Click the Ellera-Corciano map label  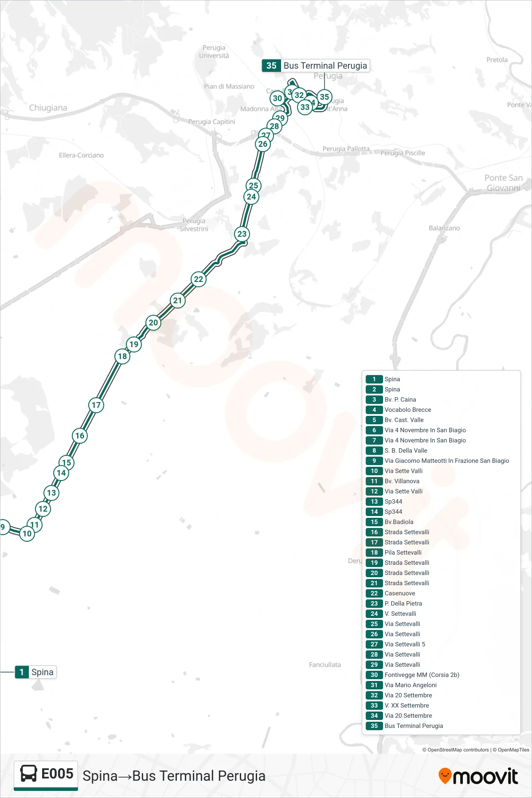coord(81,155)
